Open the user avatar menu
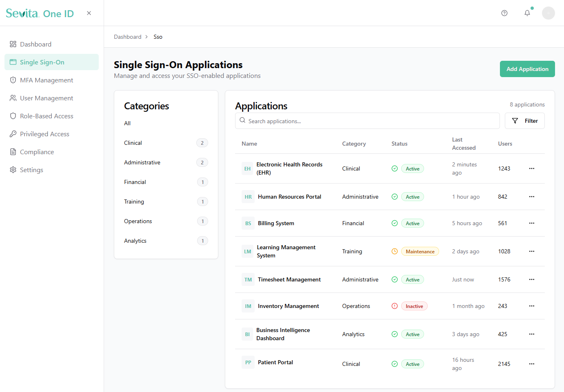The width and height of the screenshot is (564, 392). [x=548, y=13]
